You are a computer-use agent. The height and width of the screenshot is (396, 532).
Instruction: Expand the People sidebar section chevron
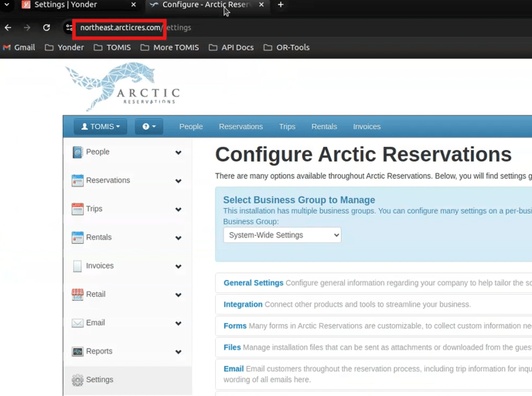178,152
